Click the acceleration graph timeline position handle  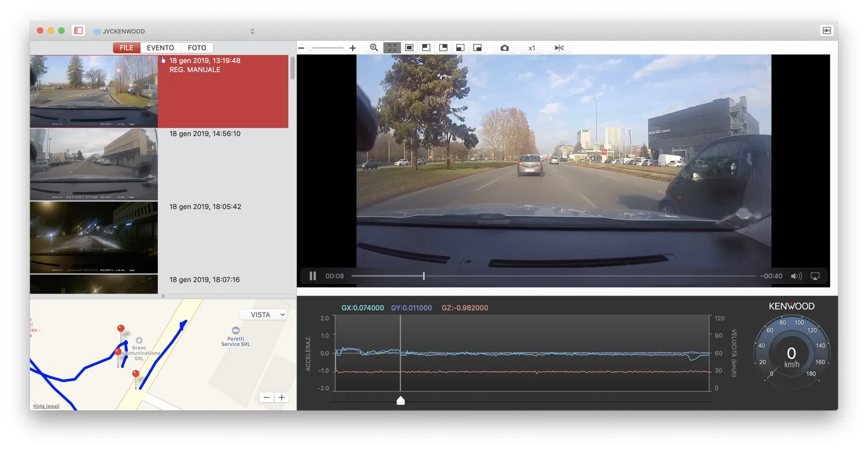pos(400,401)
